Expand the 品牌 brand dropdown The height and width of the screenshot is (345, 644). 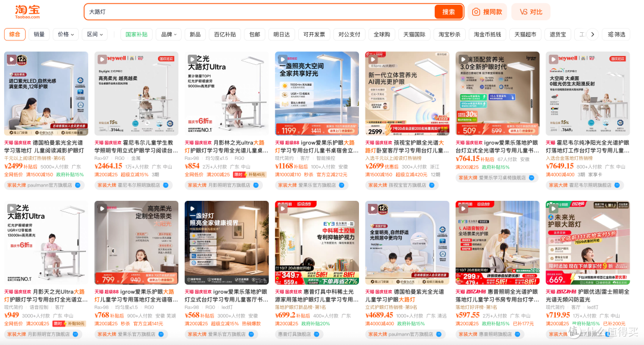169,35
